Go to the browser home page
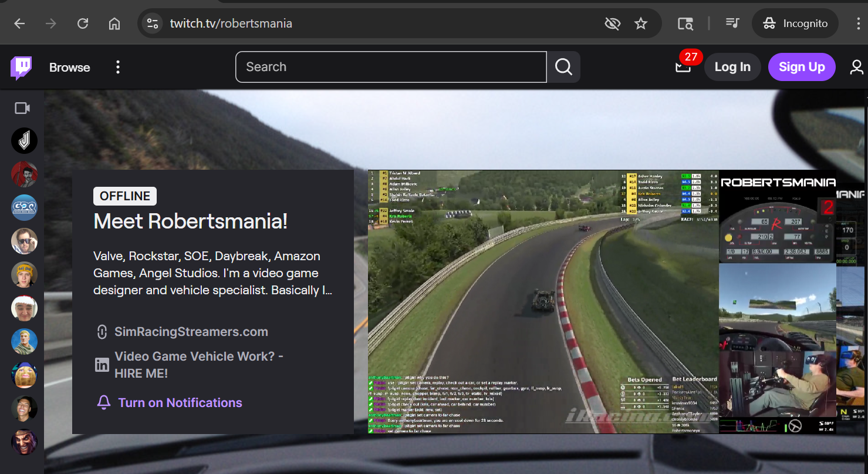Screen dimensions: 868x474 coord(114,23)
